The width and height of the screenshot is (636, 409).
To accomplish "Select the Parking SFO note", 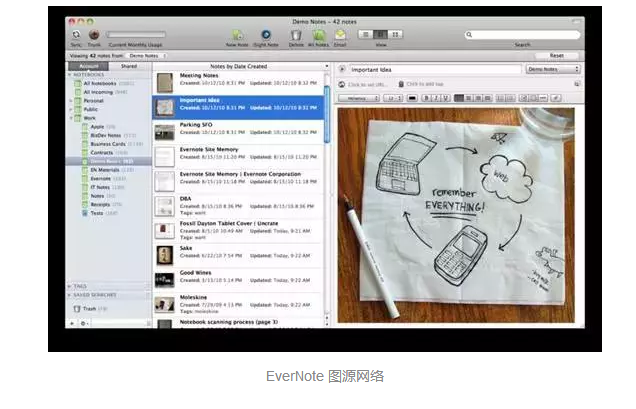I will pyautogui.click(x=238, y=132).
